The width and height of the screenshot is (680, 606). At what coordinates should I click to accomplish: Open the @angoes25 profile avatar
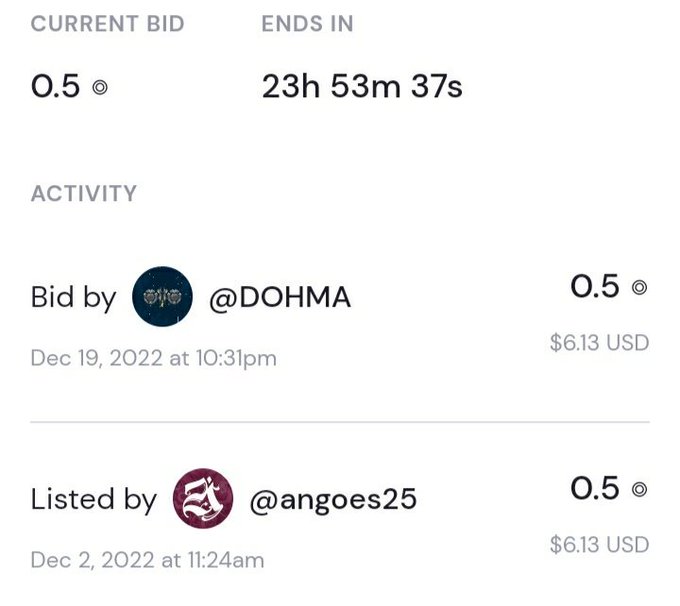203,498
